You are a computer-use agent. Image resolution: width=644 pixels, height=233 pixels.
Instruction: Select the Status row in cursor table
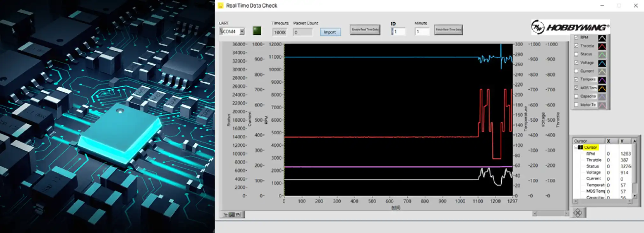603,166
